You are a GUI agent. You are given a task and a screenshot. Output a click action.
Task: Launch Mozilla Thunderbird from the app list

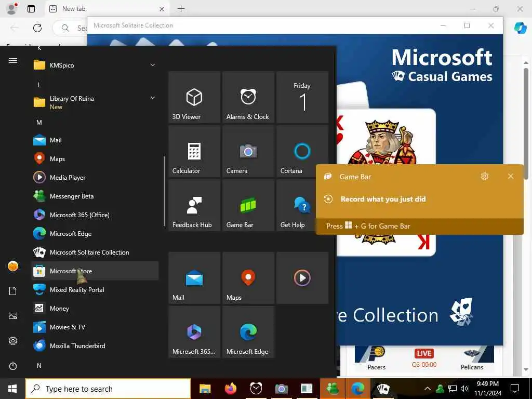[95, 345]
